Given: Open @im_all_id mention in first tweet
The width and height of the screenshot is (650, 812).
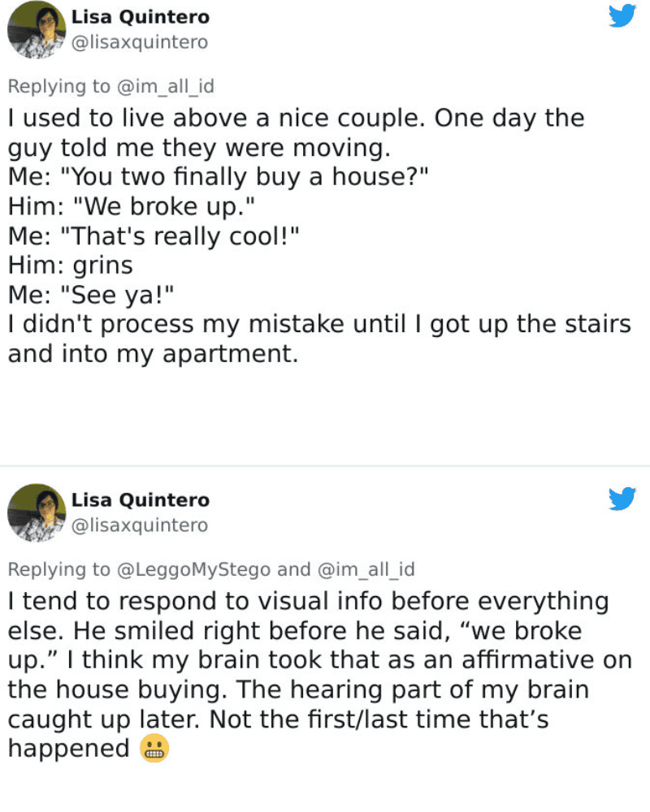Looking at the screenshot, I should (x=166, y=86).
